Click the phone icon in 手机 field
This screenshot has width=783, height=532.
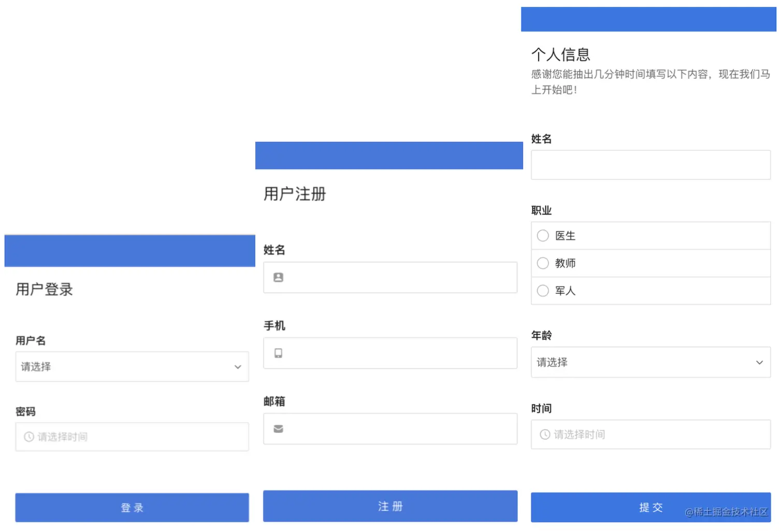[278, 353]
